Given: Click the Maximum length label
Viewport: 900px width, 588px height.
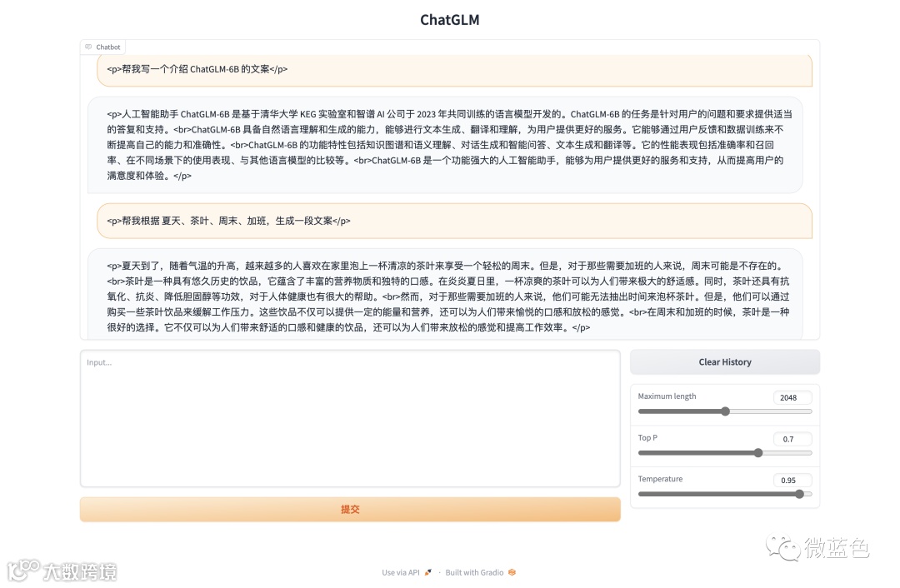Looking at the screenshot, I should (667, 396).
